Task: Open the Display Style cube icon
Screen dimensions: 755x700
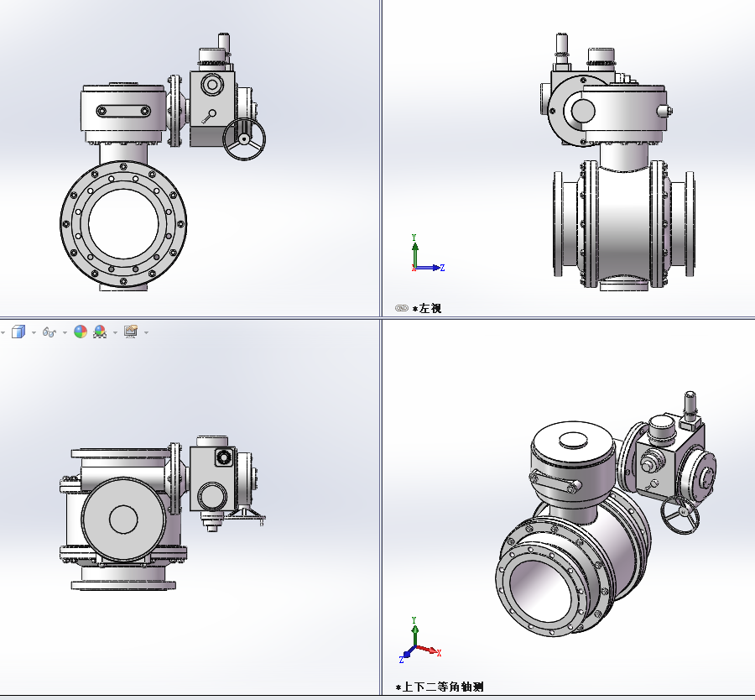Action: 18,332
